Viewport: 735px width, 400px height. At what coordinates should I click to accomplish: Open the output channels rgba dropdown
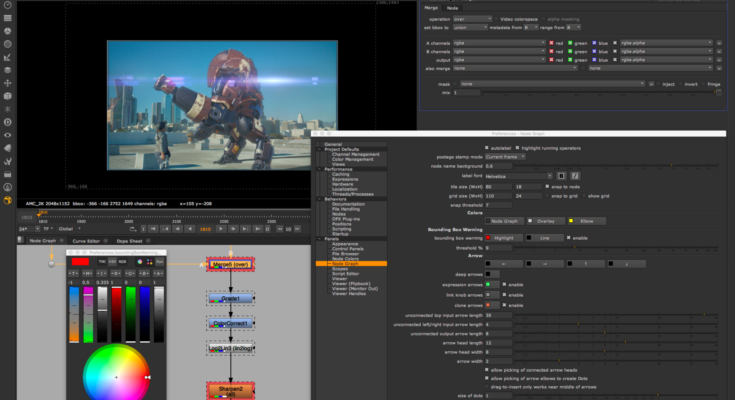coord(499,60)
